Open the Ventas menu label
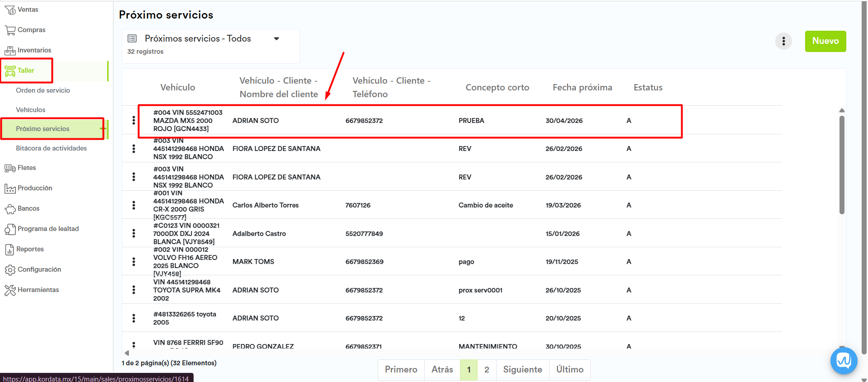This screenshot has width=868, height=382. click(28, 9)
